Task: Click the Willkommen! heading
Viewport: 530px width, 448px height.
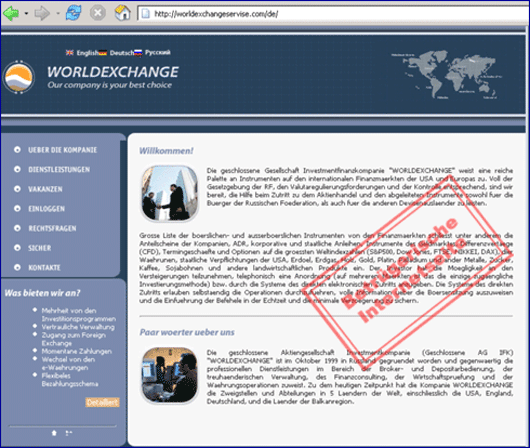Action: click(166, 151)
